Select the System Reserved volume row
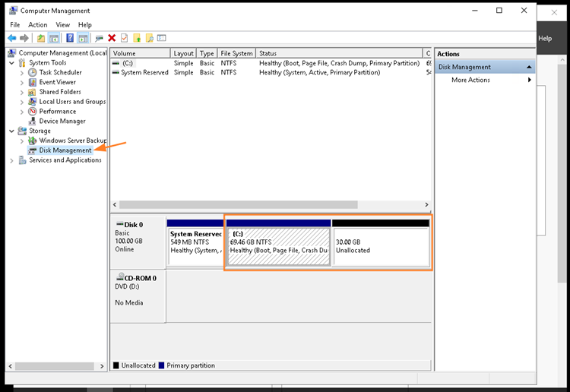Viewport: 570px width, 392px height. [x=271, y=72]
